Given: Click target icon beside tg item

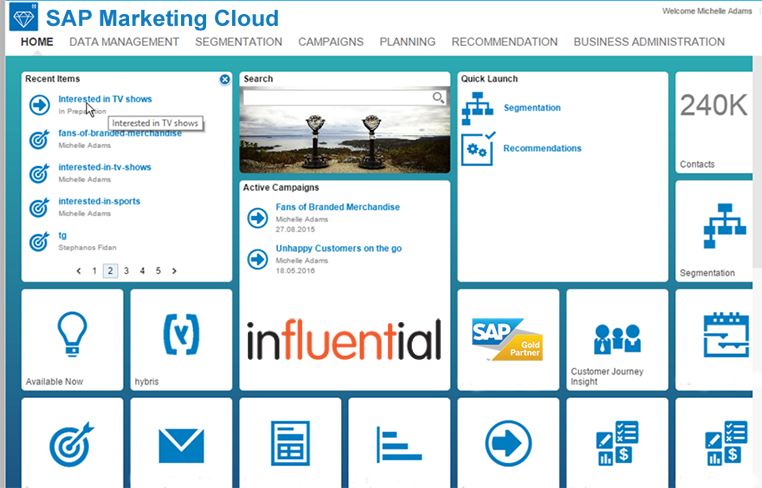Looking at the screenshot, I should click(x=39, y=241).
